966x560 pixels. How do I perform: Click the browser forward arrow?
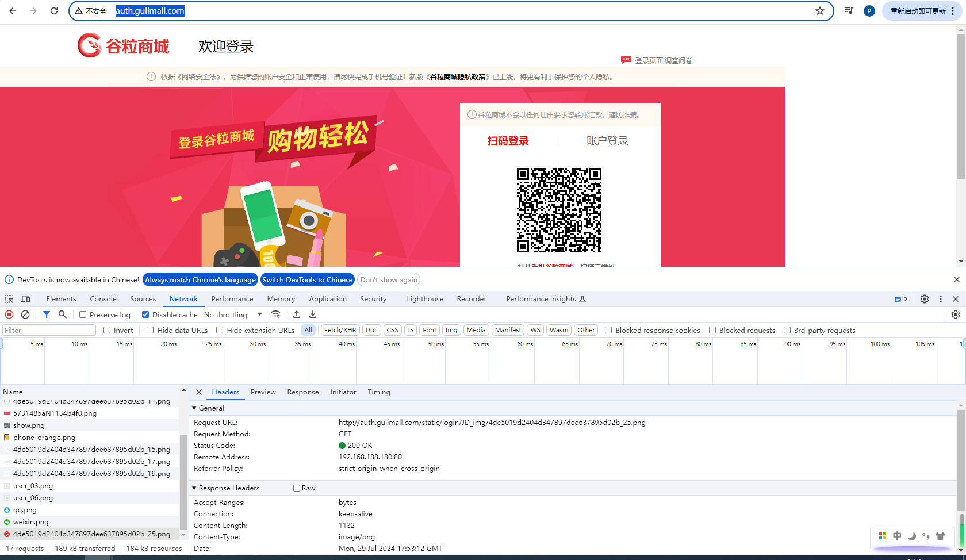[x=33, y=11]
